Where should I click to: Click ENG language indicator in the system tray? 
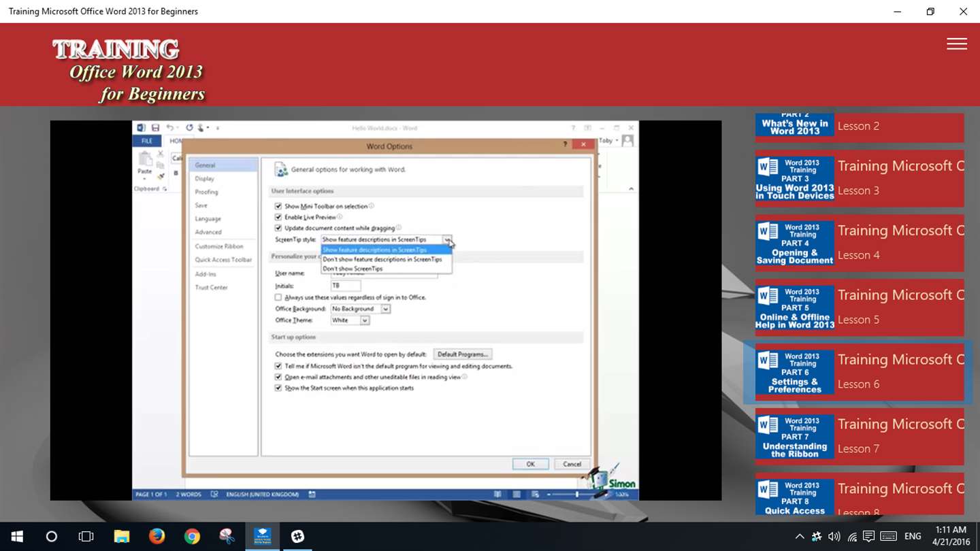(x=913, y=537)
